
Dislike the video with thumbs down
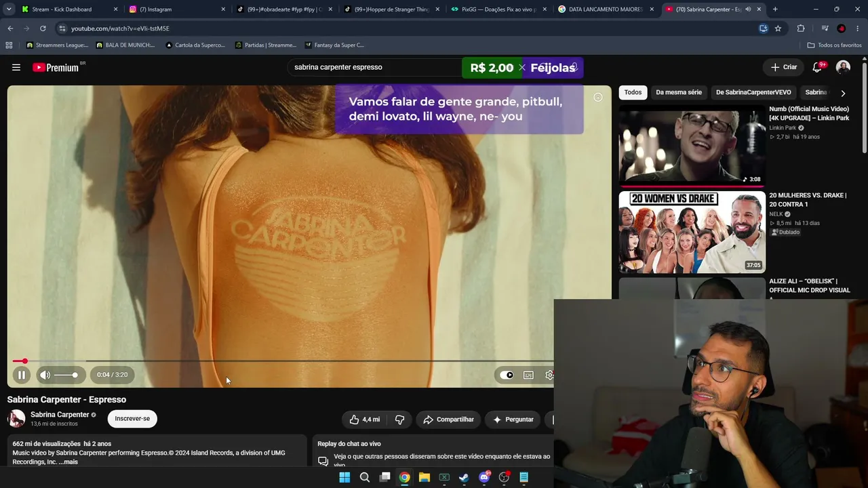click(399, 420)
